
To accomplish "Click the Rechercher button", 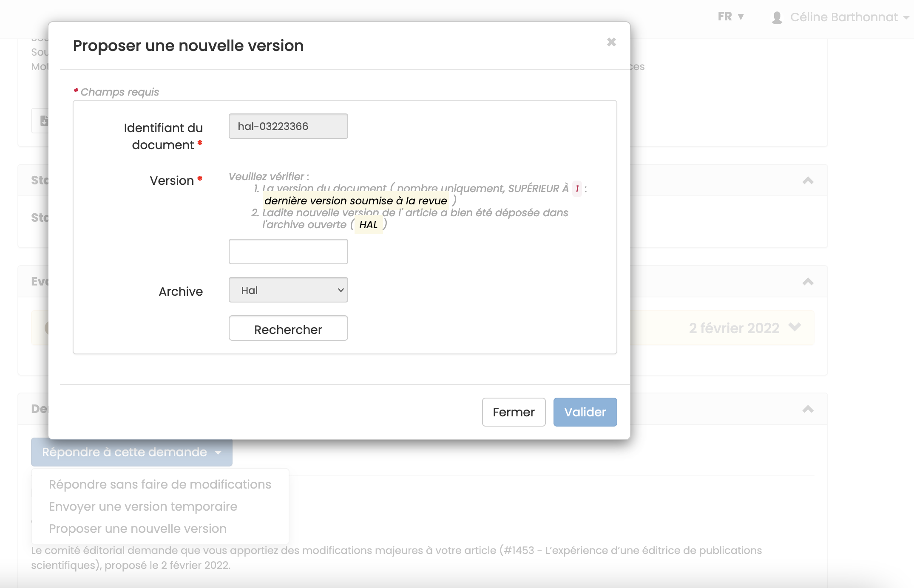I will [x=288, y=328].
